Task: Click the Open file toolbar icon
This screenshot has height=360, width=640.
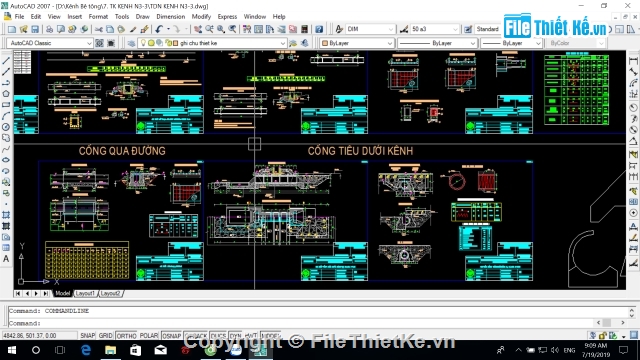Action: tap(23, 29)
